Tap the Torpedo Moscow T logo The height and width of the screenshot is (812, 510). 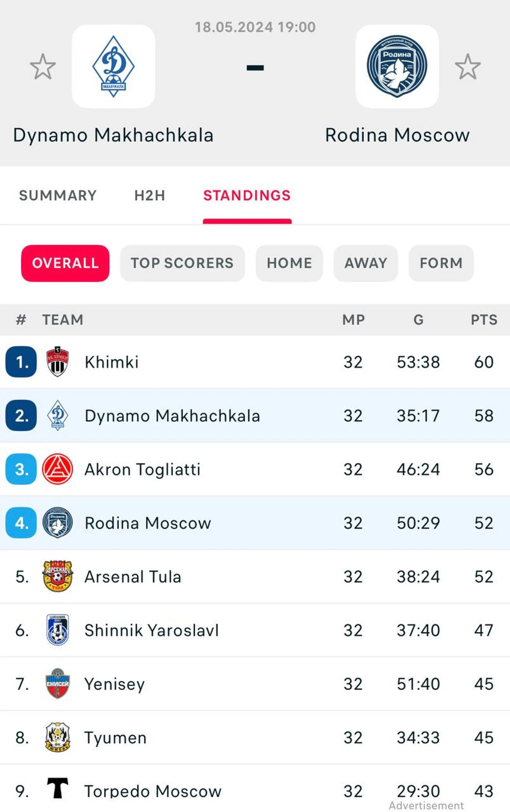pyautogui.click(x=58, y=788)
